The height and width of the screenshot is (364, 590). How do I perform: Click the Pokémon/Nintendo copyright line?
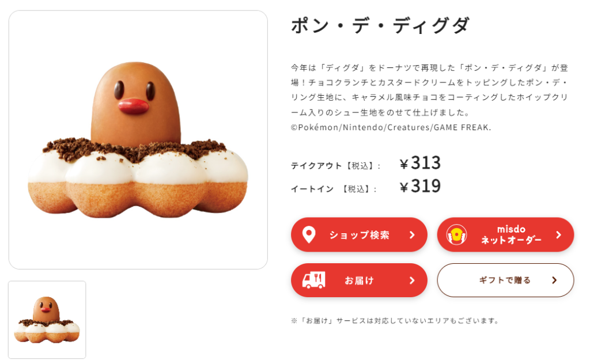(x=391, y=127)
